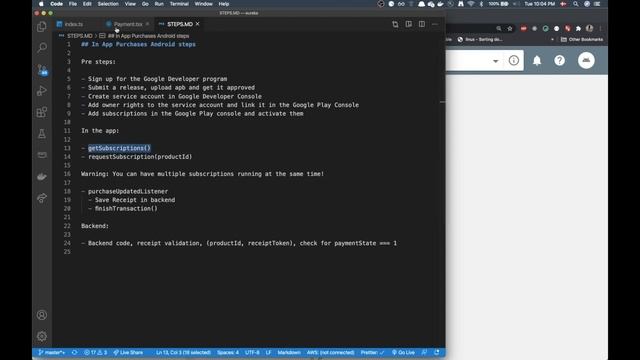
Task: Open Source Control view with pending badge
Action: pos(42,70)
